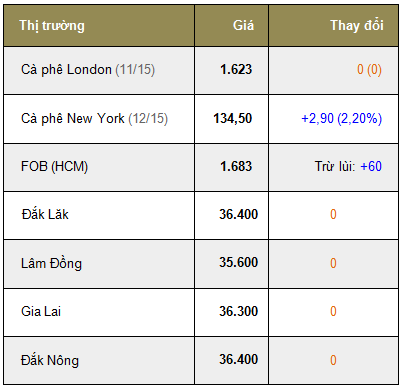The height and width of the screenshot is (388, 402).
Task: Click the +2,90 (2,20%) change value
Action: point(342,118)
